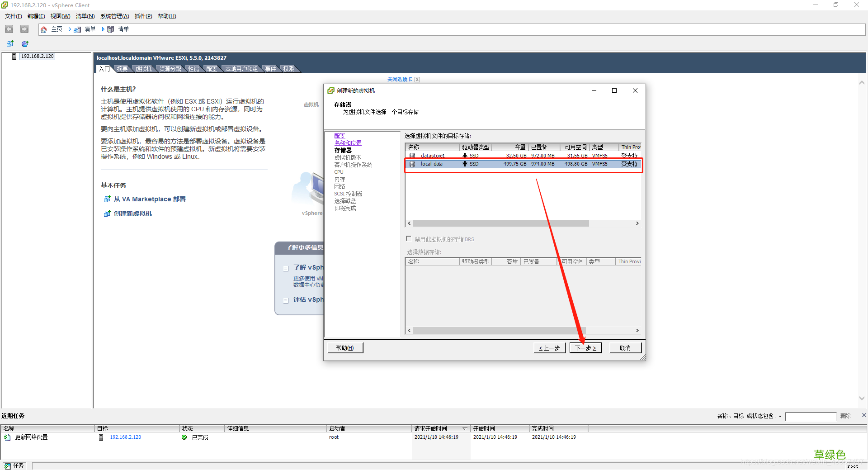Click the recent tasks filter input field
Screen dimensions: 868x470
(x=811, y=417)
